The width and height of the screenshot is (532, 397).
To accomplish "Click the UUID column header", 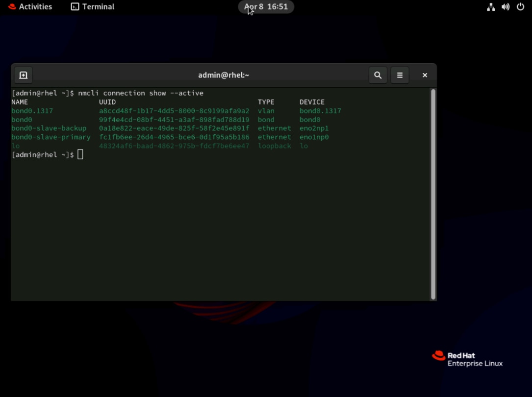I will coord(107,102).
